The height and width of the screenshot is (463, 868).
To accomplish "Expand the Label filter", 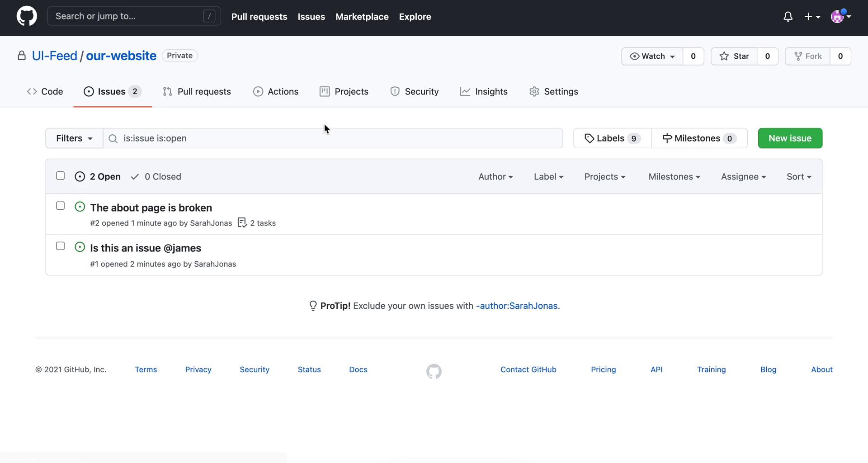I will coord(548,177).
